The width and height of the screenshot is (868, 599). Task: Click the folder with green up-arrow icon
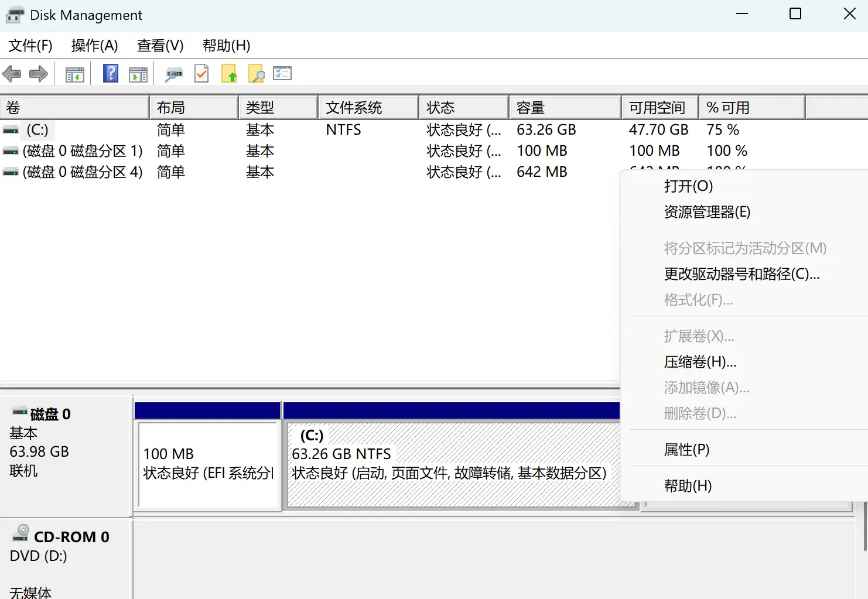(229, 74)
